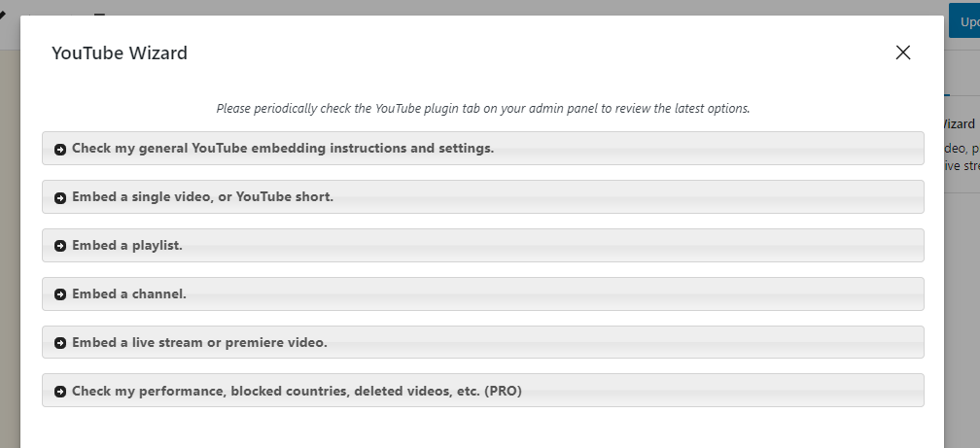This screenshot has height=448, width=980.
Task: Click the dimmed editor backdrop left of the dialog
Action: (10, 243)
